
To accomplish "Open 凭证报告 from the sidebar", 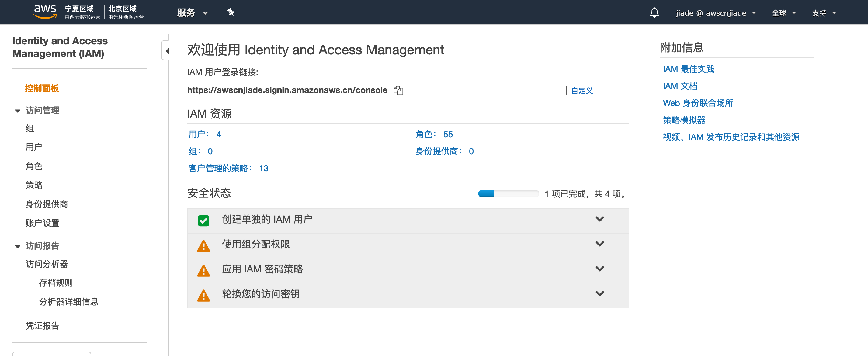I will [43, 325].
